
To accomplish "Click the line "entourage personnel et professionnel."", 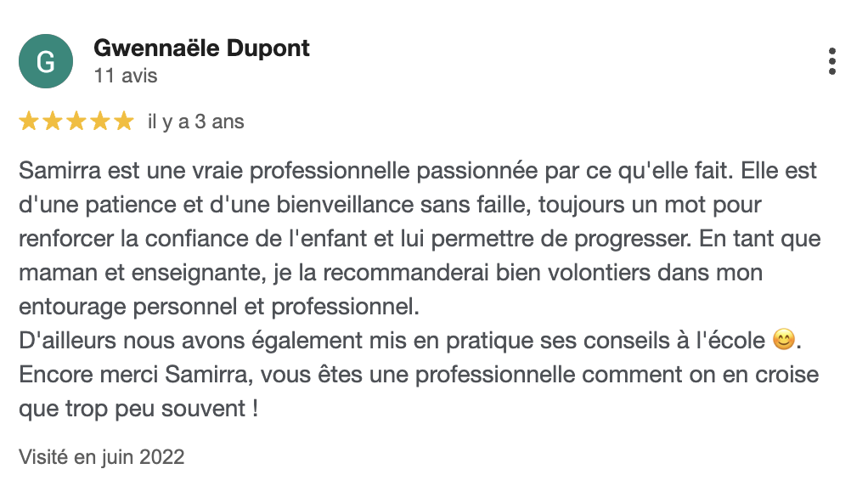I will click(218, 307).
